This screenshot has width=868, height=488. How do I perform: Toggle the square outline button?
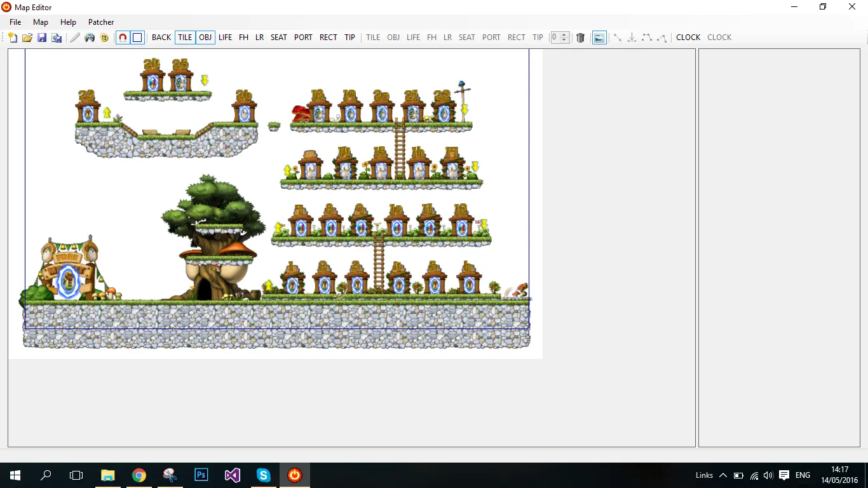click(137, 37)
